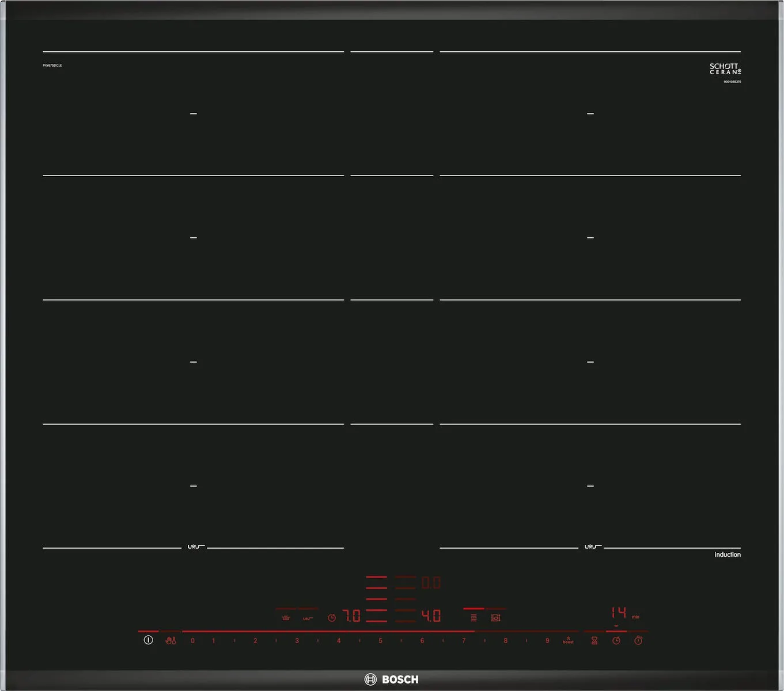Set power slider to level 5
This screenshot has height=691, width=784.
click(380, 640)
